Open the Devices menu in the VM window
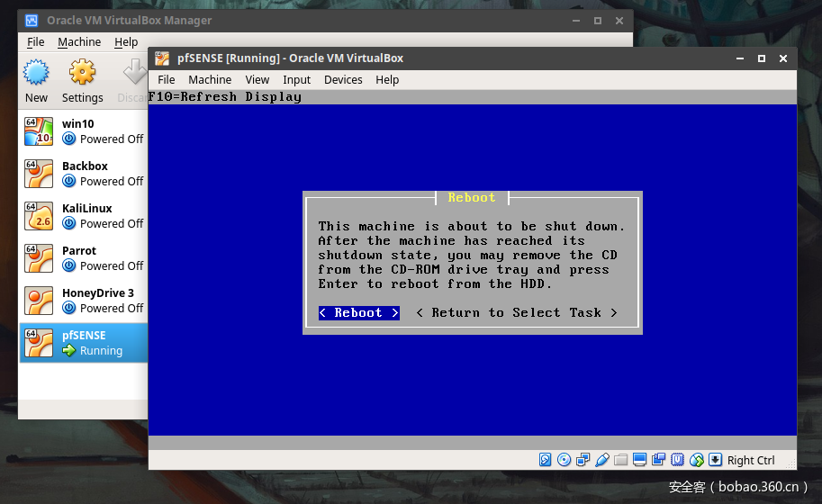Viewport: 822px width, 504px height. (x=343, y=79)
